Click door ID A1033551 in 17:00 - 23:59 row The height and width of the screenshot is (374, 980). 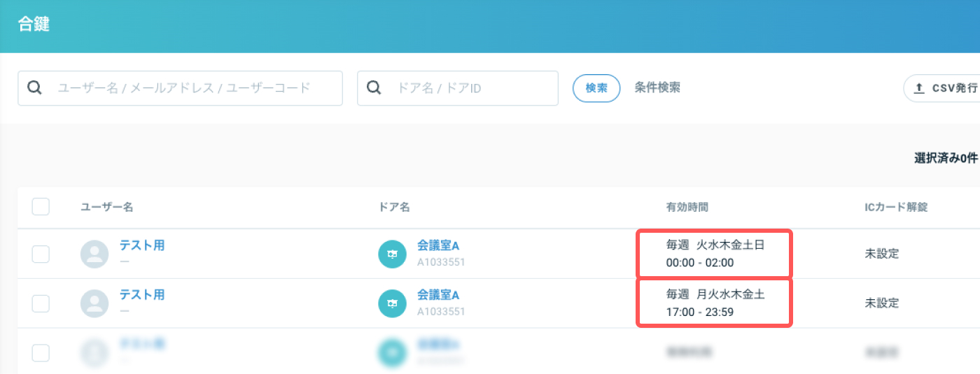click(441, 312)
